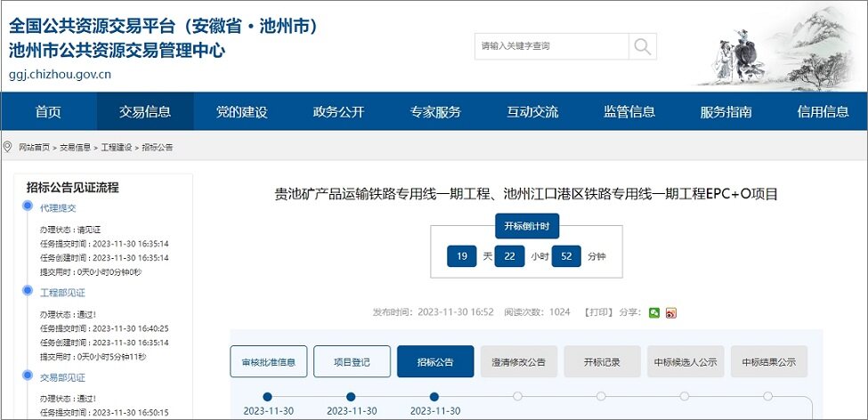Click the 【打印】 print link
The height and width of the screenshot is (420, 868).
point(598,312)
